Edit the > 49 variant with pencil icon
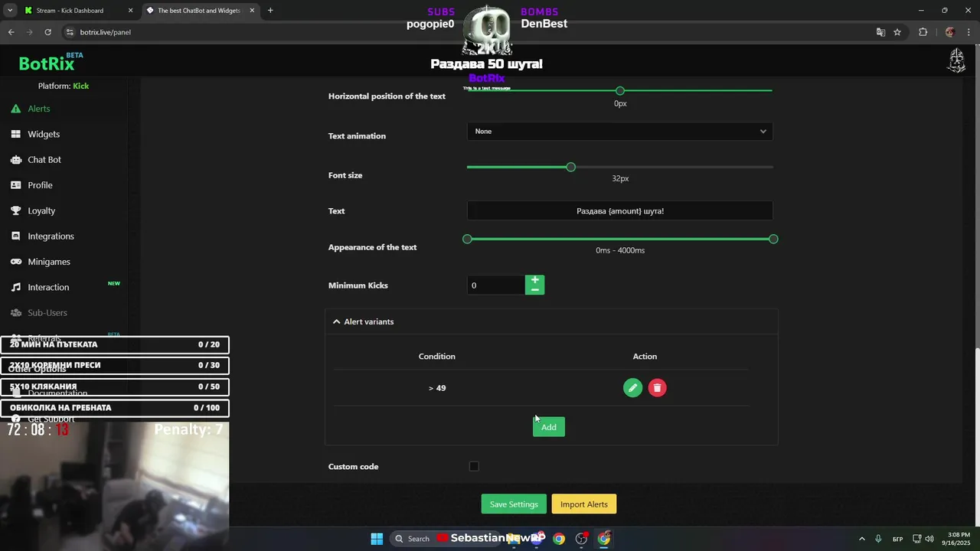980x551 pixels. point(632,388)
